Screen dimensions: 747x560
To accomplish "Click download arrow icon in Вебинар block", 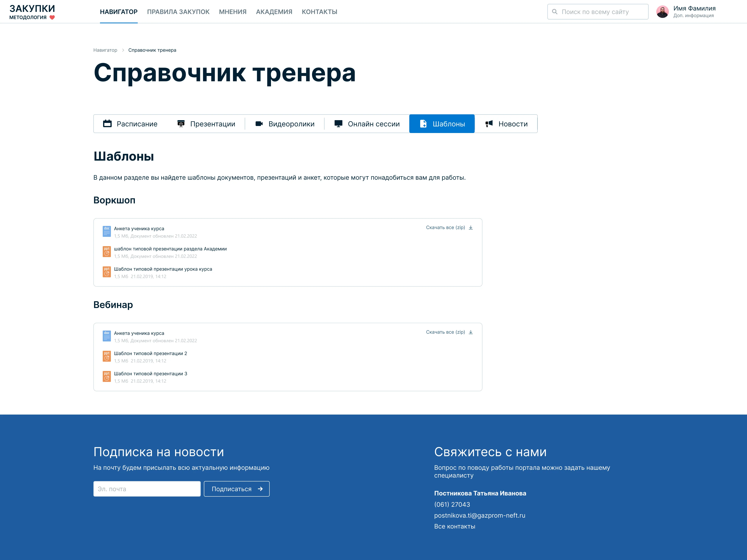I will [470, 332].
